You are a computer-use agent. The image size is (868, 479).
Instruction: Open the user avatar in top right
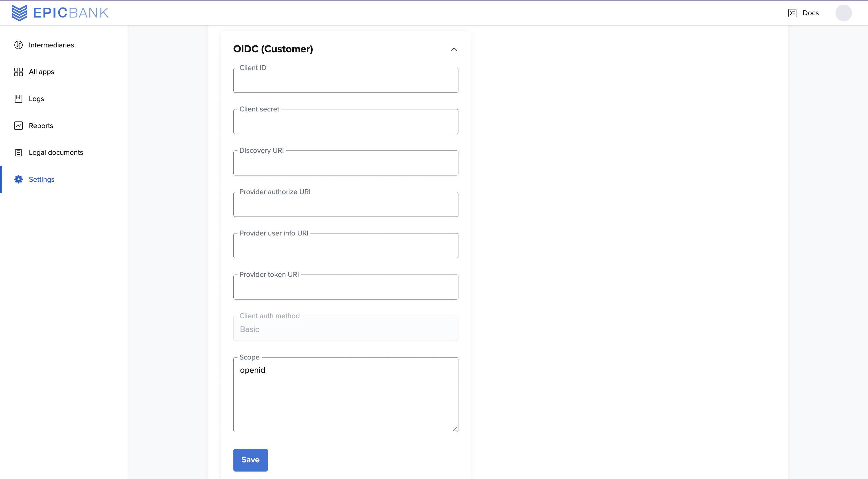[x=844, y=13]
